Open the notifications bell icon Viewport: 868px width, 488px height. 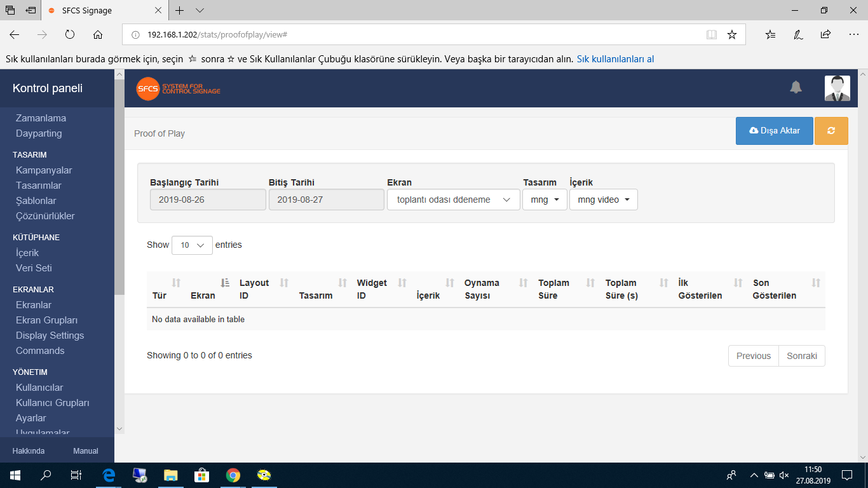point(796,88)
